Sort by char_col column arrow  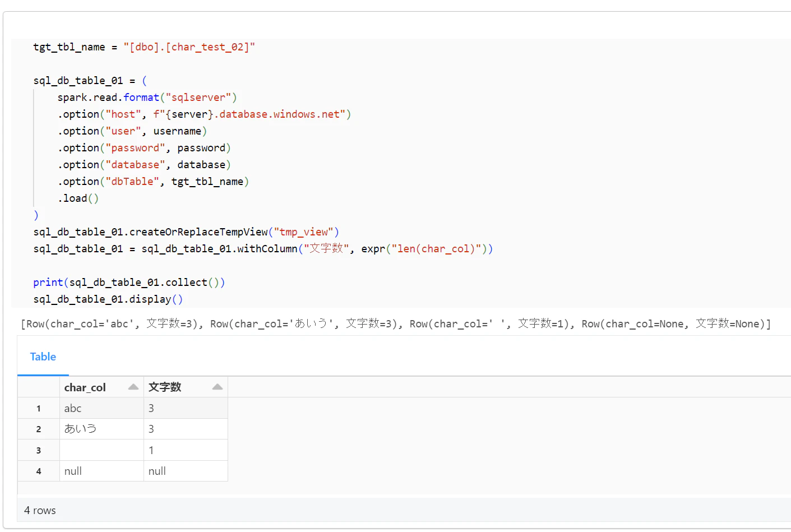click(133, 387)
